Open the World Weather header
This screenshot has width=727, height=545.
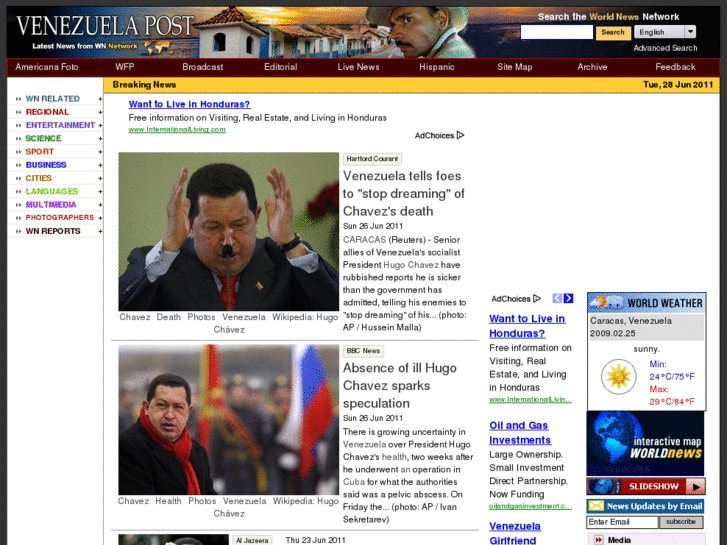pyautogui.click(x=646, y=303)
